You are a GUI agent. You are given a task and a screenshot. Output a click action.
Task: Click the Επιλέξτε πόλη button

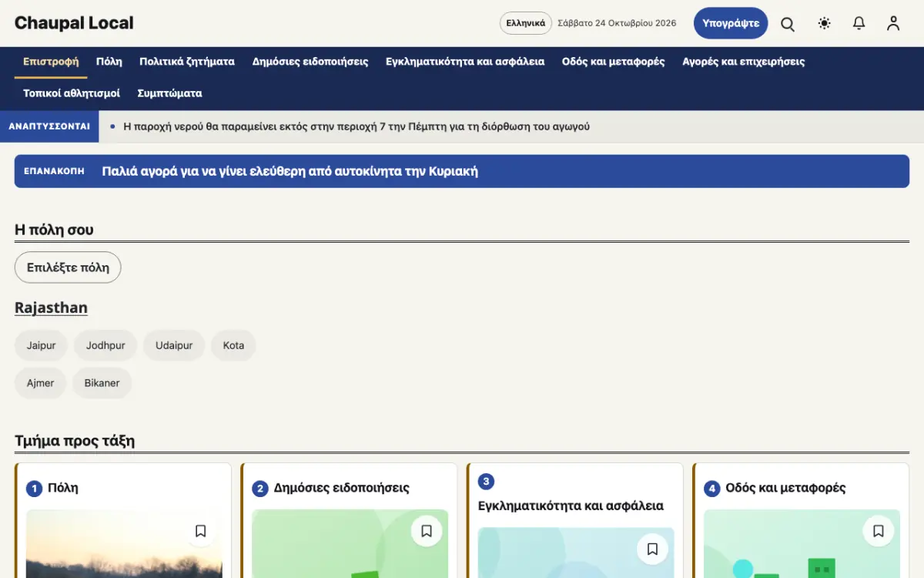click(68, 267)
